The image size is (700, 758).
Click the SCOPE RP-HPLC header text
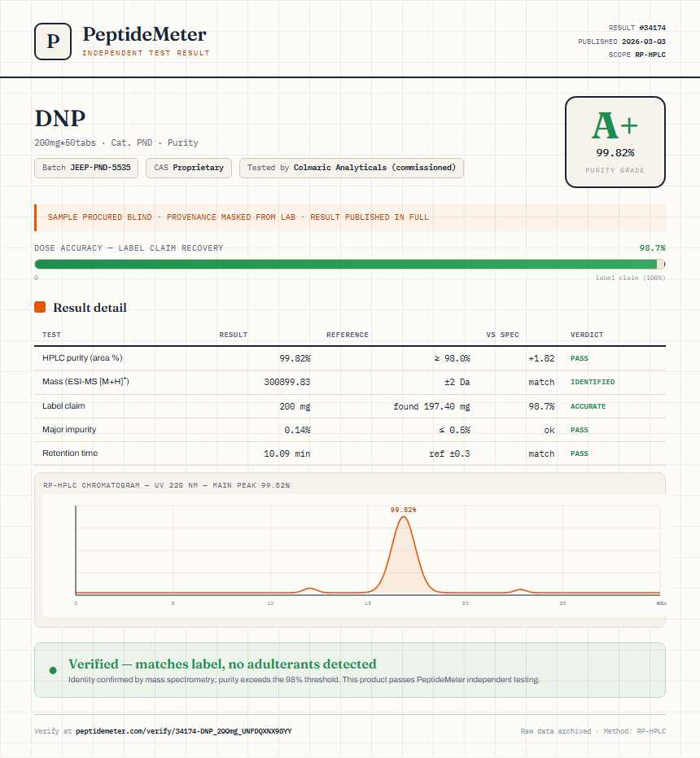[x=637, y=55]
